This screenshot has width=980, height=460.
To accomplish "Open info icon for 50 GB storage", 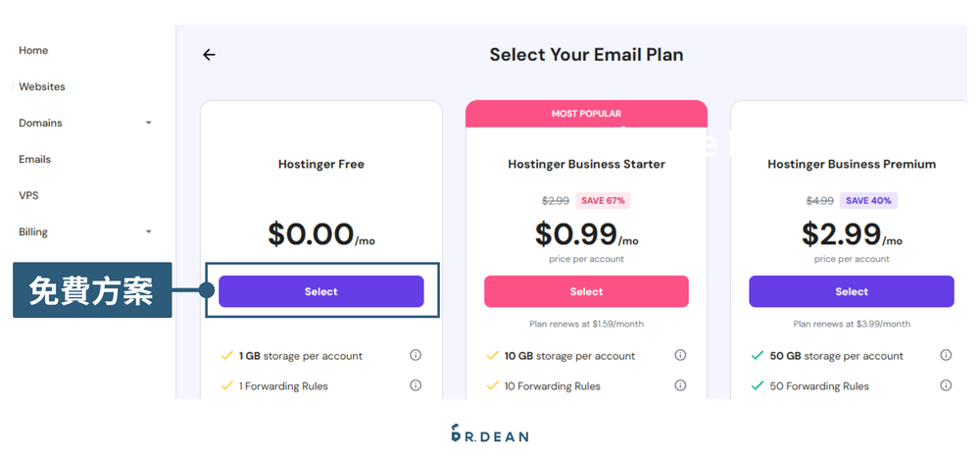I will click(x=946, y=355).
